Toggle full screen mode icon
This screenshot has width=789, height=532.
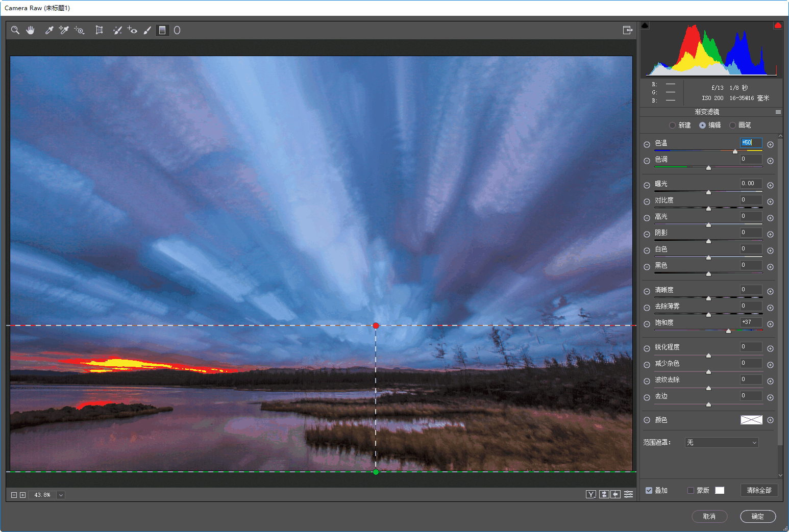[x=628, y=31]
